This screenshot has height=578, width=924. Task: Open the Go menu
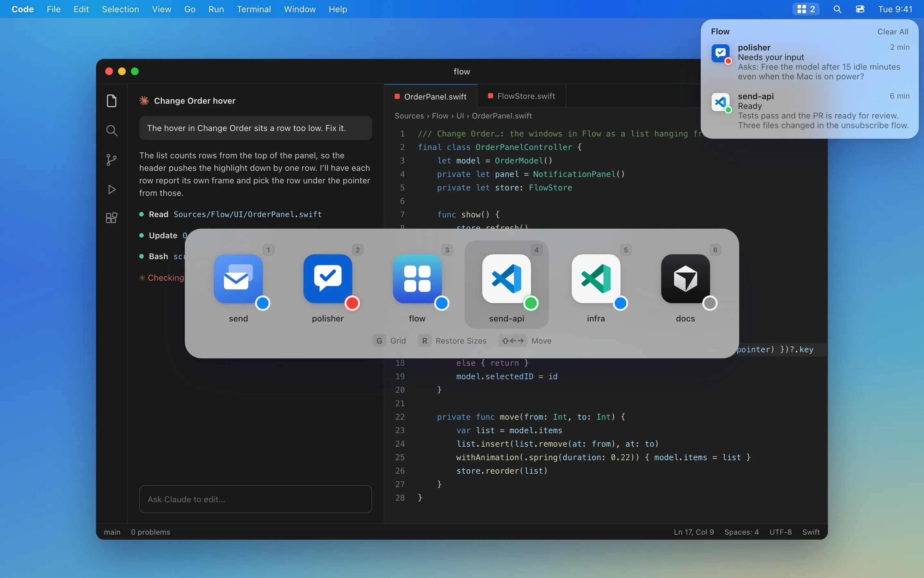coord(190,9)
